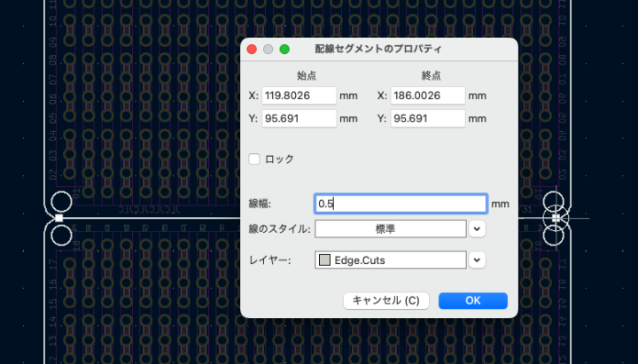This screenshot has width=638, height=364.
Task: Open the 線のスタイル dropdown arrow
Action: [x=477, y=229]
